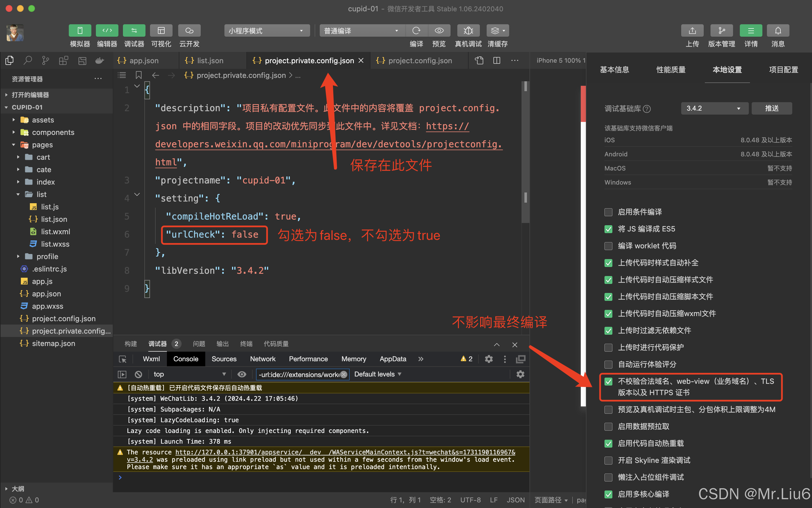Toggle console live expression eye icon
This screenshot has height=508, width=812.
[x=242, y=374]
